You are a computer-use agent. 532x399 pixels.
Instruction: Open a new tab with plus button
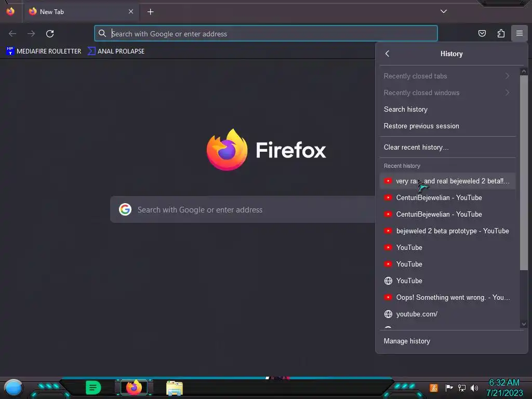[150, 12]
